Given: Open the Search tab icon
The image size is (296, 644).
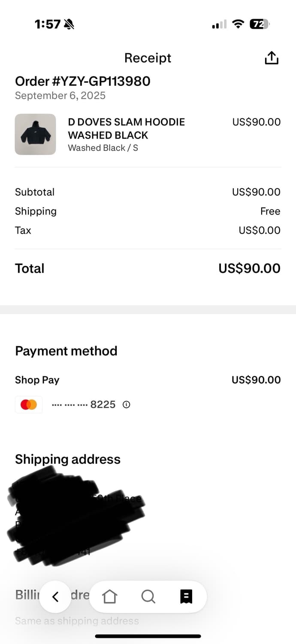Looking at the screenshot, I should [x=148, y=596].
